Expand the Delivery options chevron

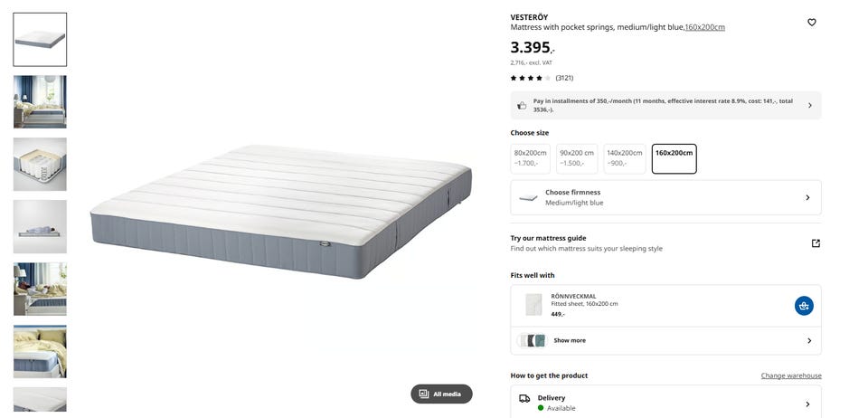tap(807, 404)
